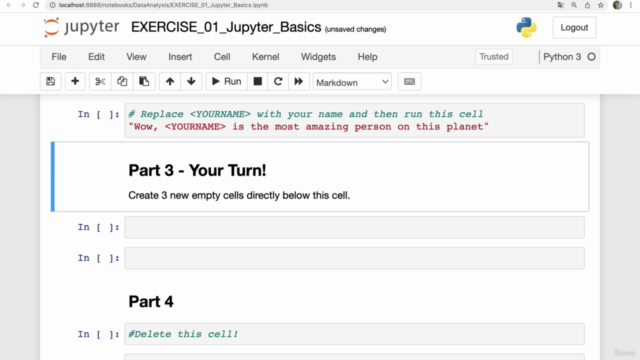Image resolution: width=640 pixels, height=360 pixels.
Task: Click the browser back arrow
Action: (9, 5)
